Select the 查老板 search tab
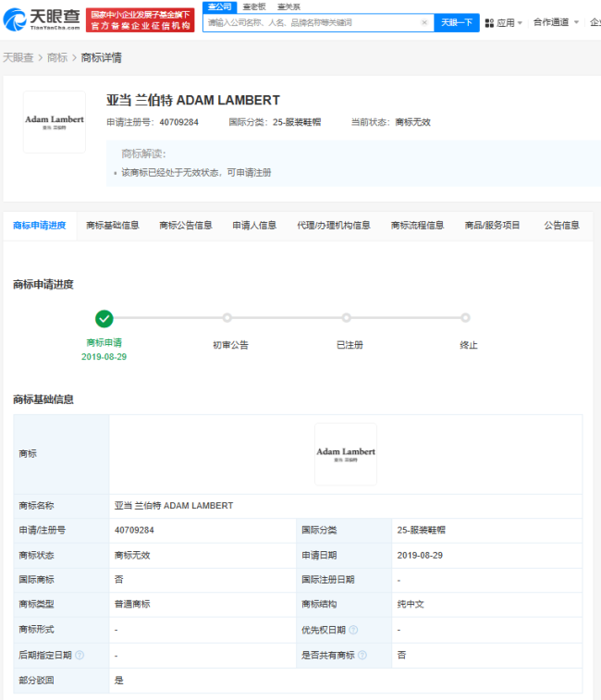The width and height of the screenshot is (601, 700). 253,6
